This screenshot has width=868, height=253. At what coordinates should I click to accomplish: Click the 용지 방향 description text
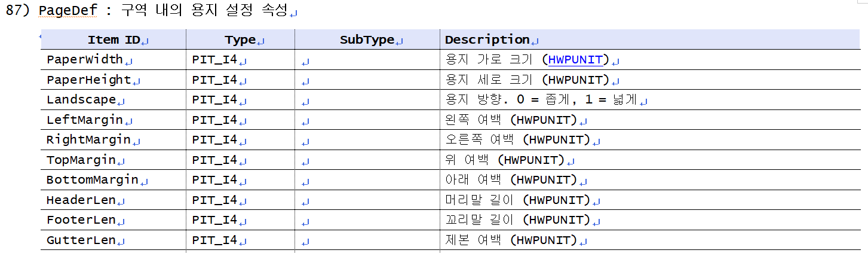541,100
